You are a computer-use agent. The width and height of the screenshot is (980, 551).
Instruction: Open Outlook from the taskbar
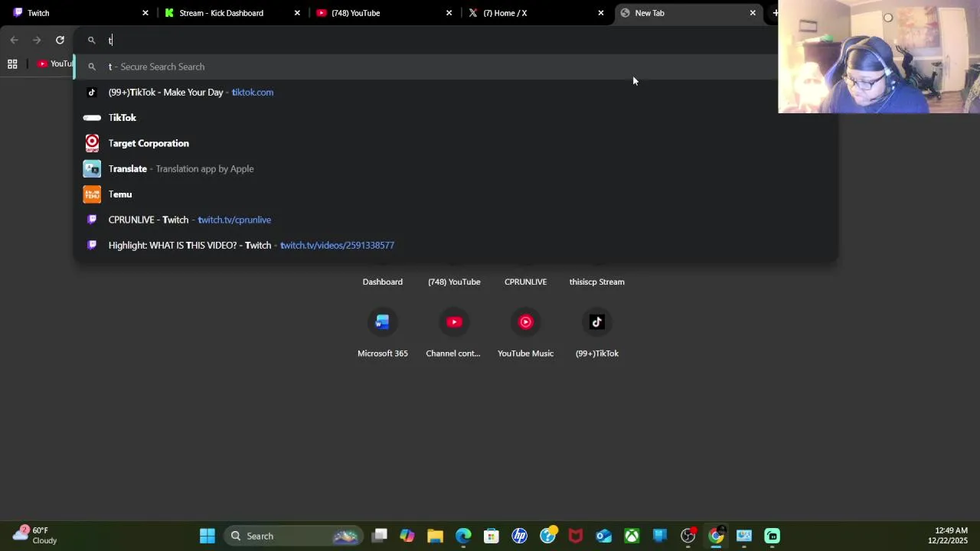(603, 536)
